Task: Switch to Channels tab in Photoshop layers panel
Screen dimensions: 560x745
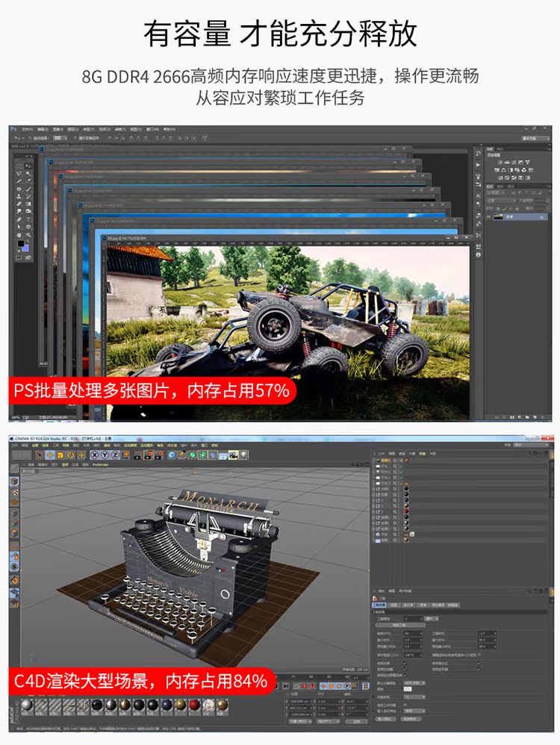Action: pyautogui.click(x=500, y=187)
